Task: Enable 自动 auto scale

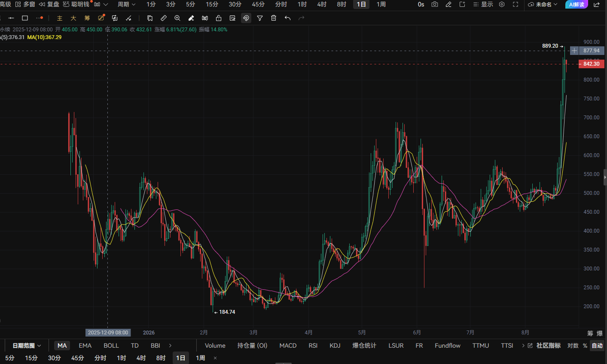Action: pos(597,346)
